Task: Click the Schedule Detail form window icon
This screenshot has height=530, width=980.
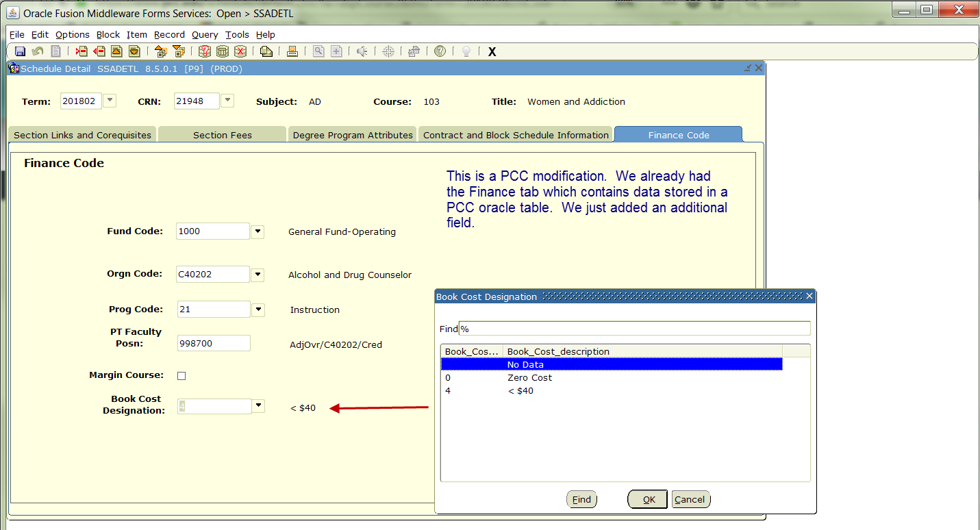Action: [x=13, y=68]
